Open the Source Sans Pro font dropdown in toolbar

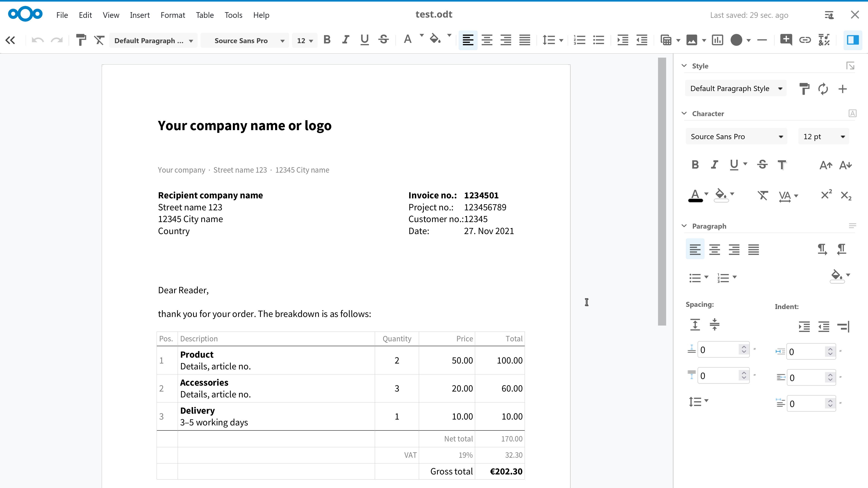(x=282, y=41)
